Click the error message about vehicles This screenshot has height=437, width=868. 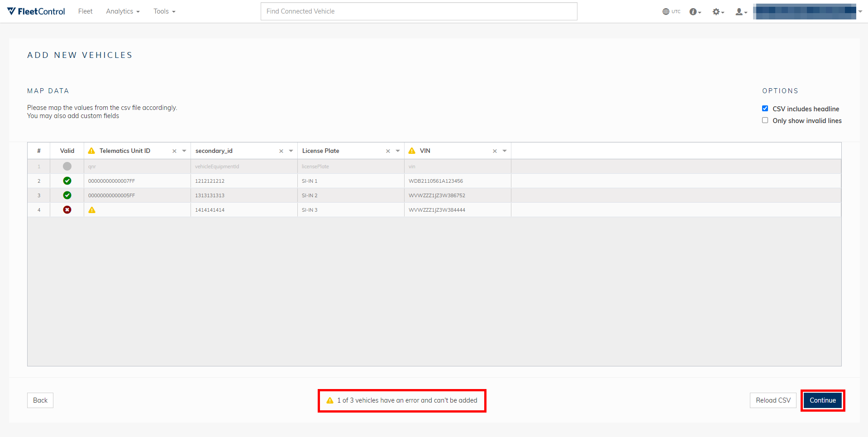[407, 400]
